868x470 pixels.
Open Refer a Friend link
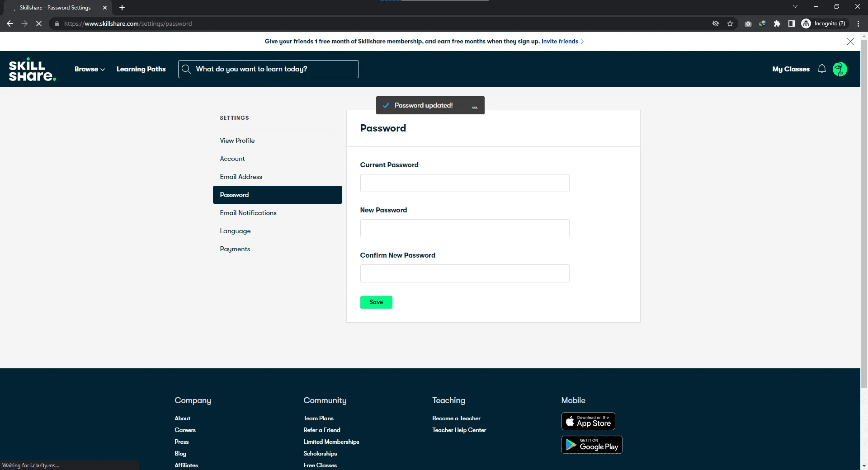322,430
